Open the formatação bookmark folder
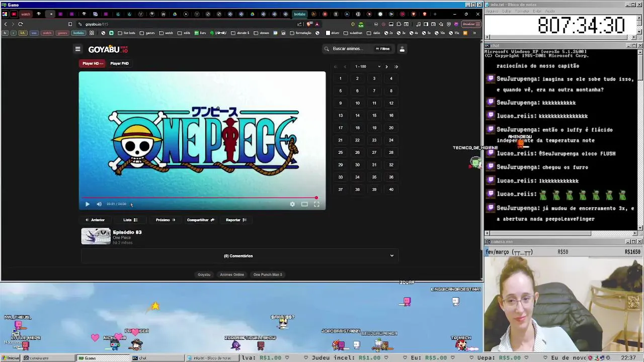 (x=300, y=33)
